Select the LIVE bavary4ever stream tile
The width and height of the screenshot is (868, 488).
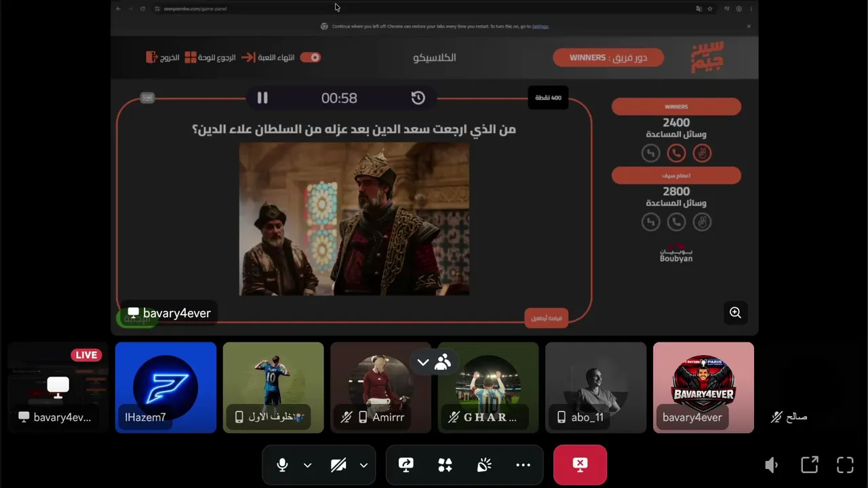click(58, 388)
